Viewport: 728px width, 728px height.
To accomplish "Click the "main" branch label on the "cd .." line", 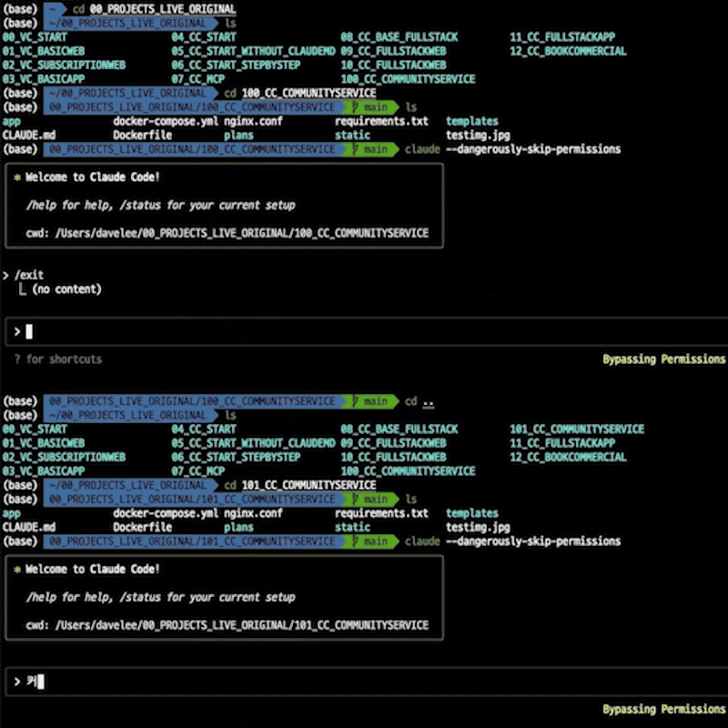I will click(375, 401).
